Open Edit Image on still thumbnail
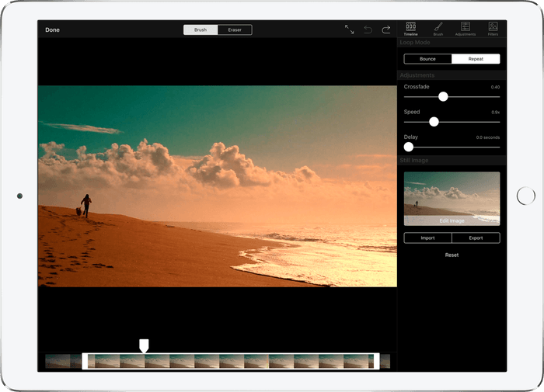Image resolution: width=544 pixels, height=392 pixels. coord(452,220)
